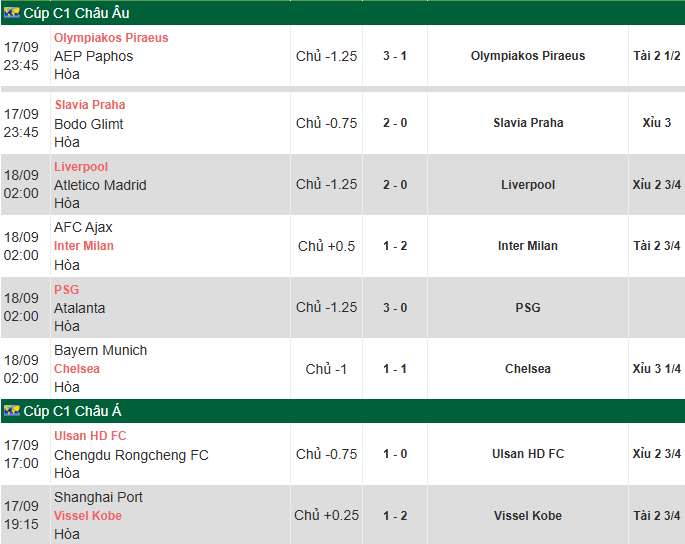The width and height of the screenshot is (685, 544).
Task: Select Inter Milan red team link
Action: 83,246
